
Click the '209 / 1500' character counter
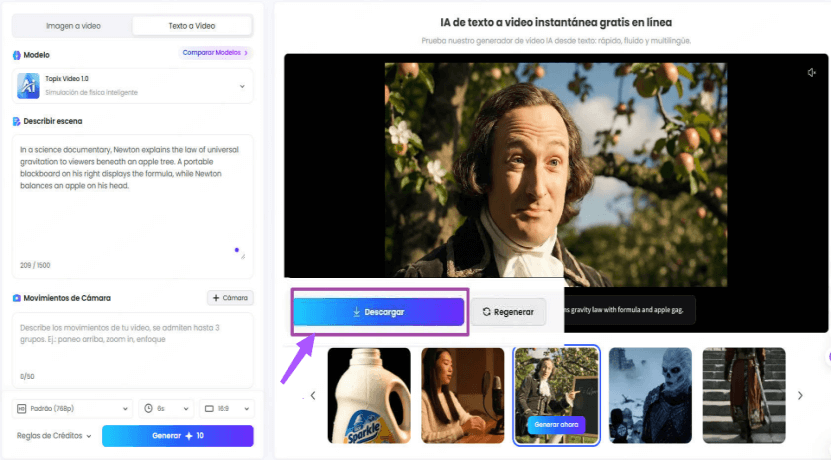click(x=35, y=266)
